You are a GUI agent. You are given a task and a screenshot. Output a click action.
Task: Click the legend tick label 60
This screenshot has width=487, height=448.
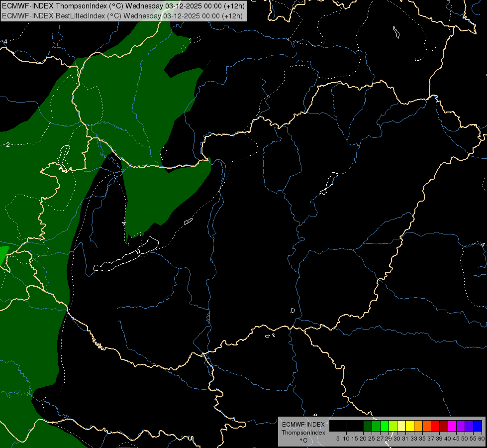click(x=482, y=439)
